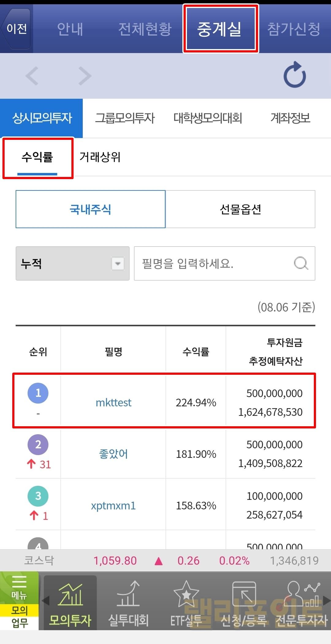Open the 그룹모의투자 tab
This screenshot has width=331, height=644.
[x=125, y=118]
